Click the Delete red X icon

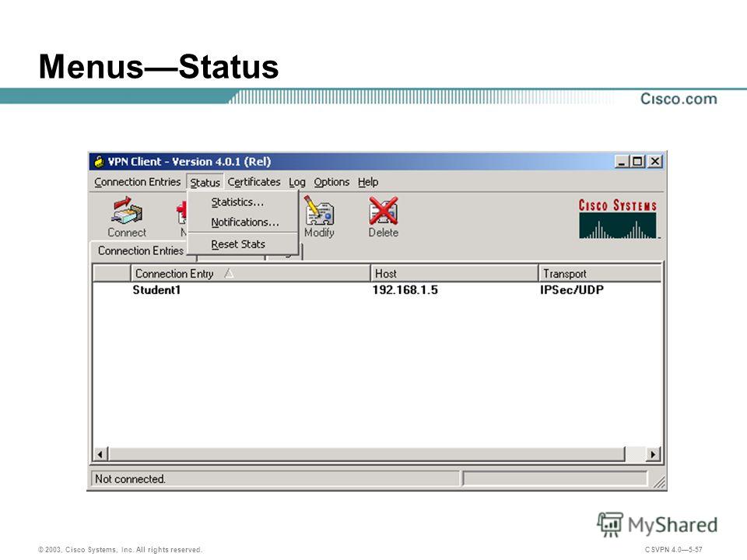click(384, 211)
